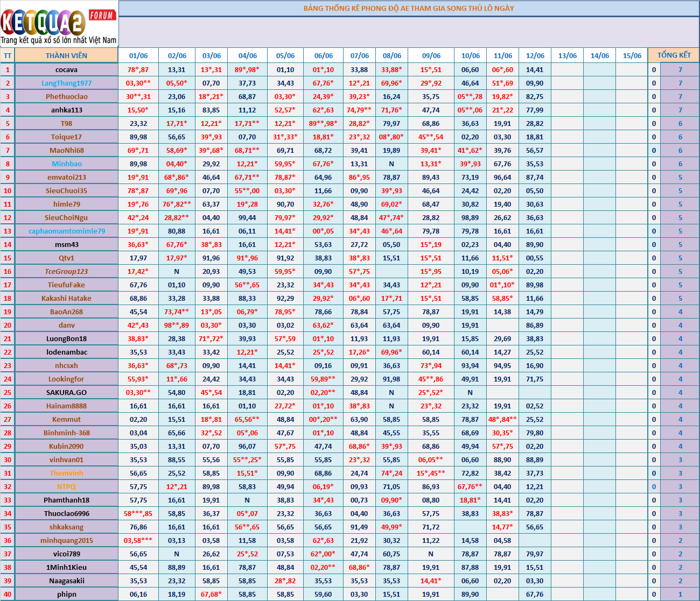Open member caphaomamtomimle79's name link
Viewport: 700px width, 601px height.
click(67, 231)
